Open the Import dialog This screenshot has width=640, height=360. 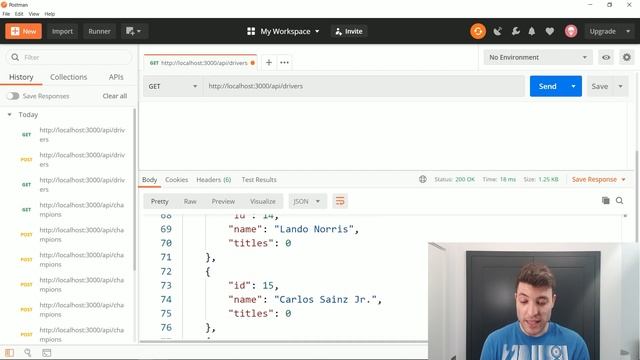coord(62,31)
